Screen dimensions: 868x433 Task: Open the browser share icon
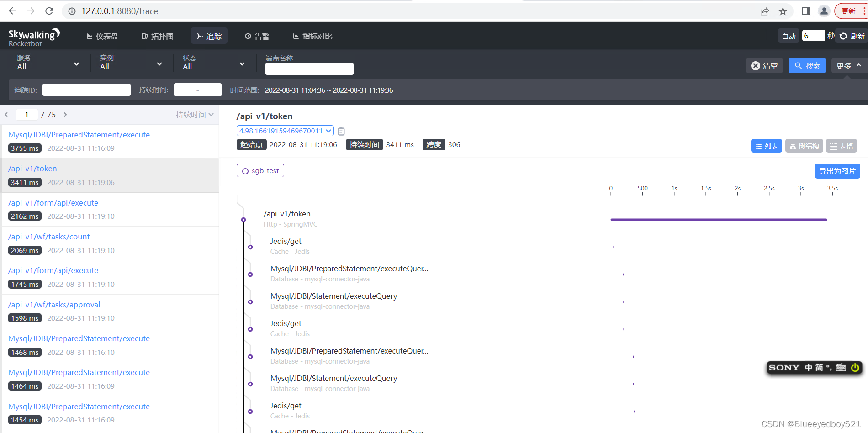click(765, 11)
